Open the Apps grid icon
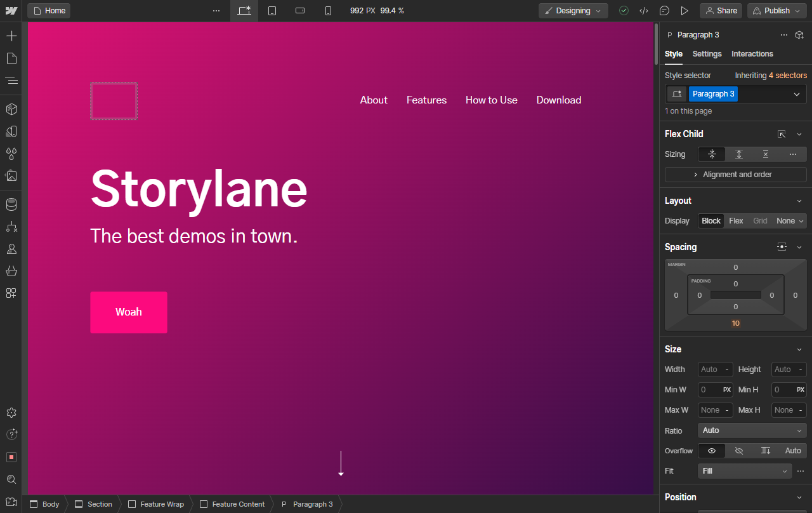 pos(11,293)
